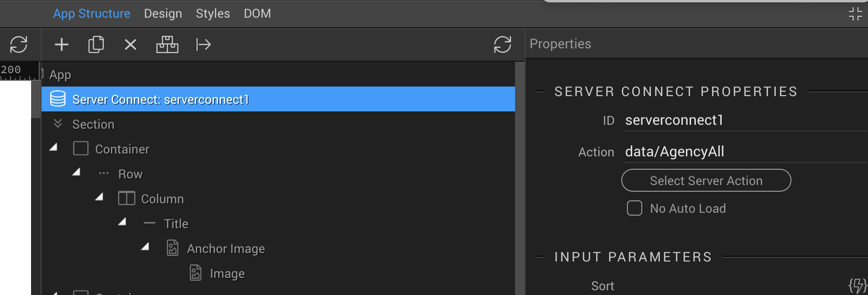Delete the selected element with X icon
The width and height of the screenshot is (868, 295).
pos(131,45)
